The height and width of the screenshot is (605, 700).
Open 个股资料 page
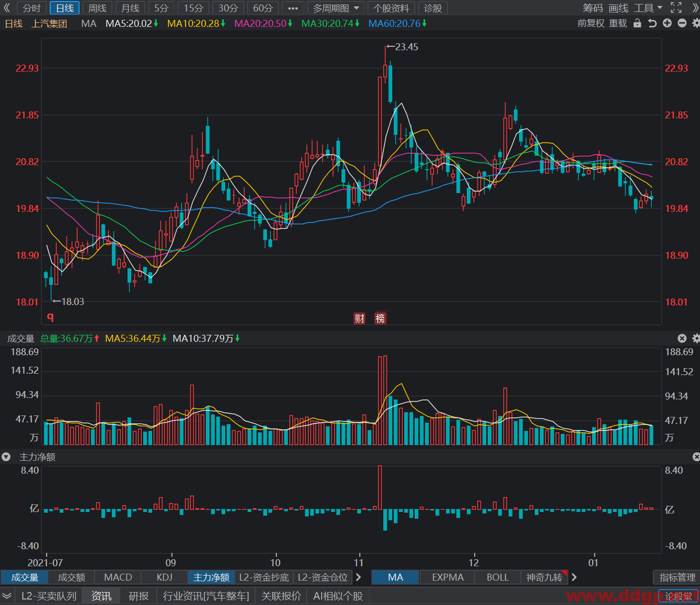coord(391,8)
